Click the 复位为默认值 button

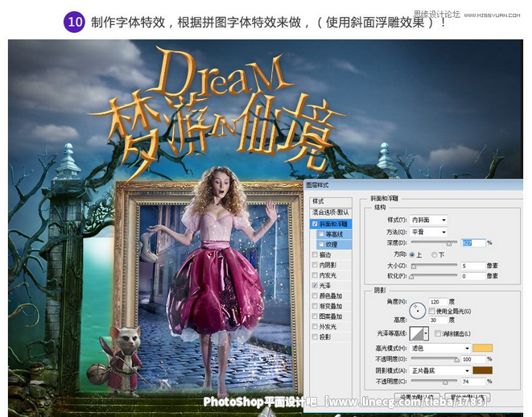[468, 397]
